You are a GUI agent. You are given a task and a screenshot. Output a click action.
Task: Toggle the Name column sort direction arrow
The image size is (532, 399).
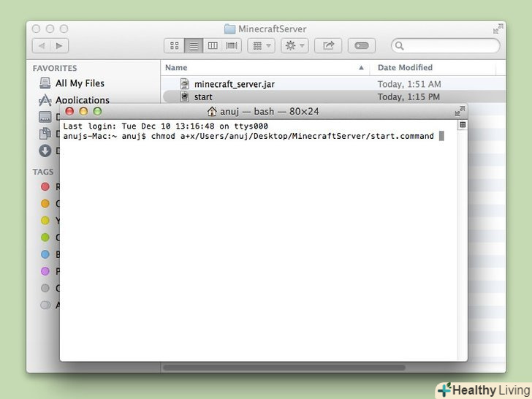(361, 67)
